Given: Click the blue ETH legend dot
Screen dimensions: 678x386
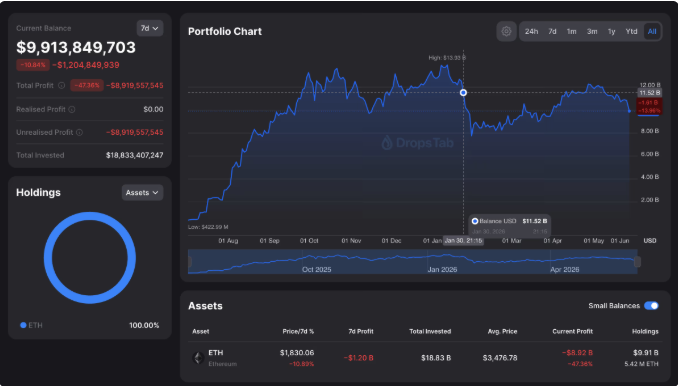Looking at the screenshot, I should 23,325.
